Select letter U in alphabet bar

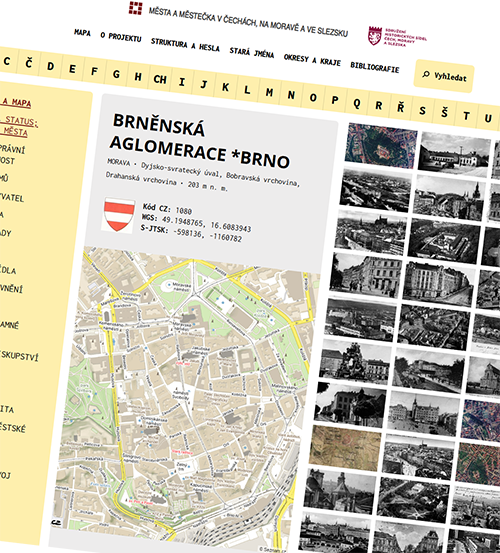tap(488, 119)
